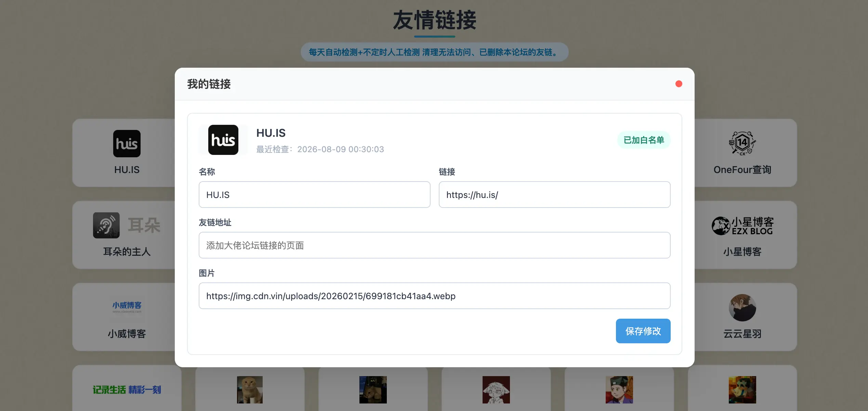Screen dimensions: 868x411
Task: Click the 友情链接 page heading
Action: coord(434,20)
